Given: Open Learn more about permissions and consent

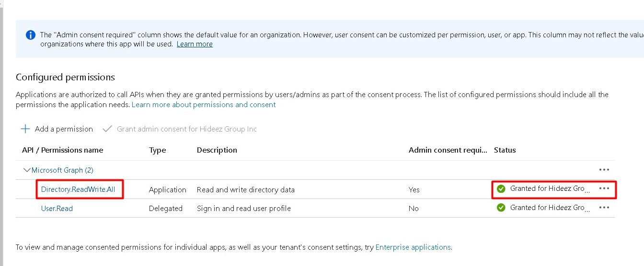Looking at the screenshot, I should pyautogui.click(x=204, y=104).
